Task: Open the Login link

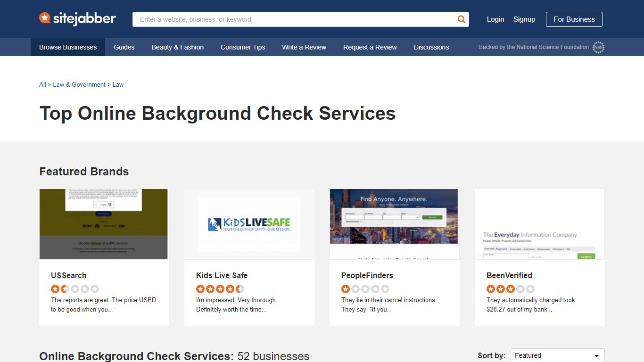Action: point(495,19)
